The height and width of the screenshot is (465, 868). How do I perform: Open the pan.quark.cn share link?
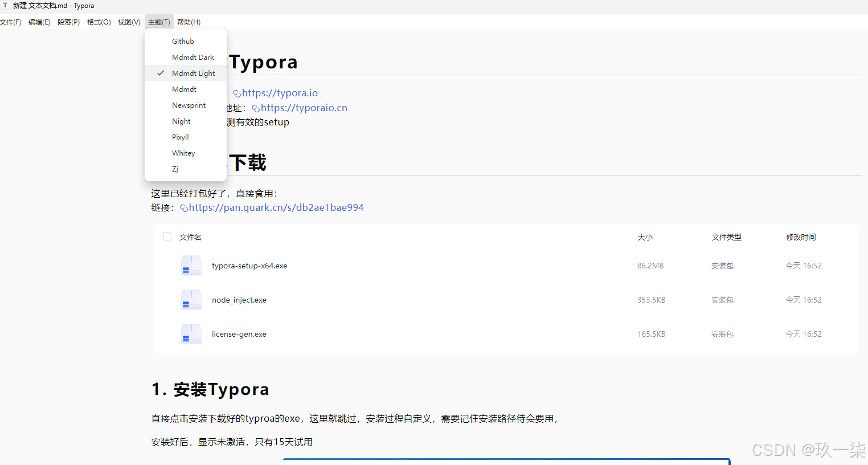276,207
